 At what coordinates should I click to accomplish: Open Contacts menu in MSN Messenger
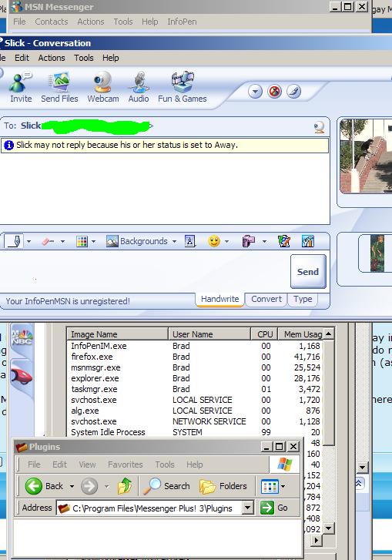52,22
